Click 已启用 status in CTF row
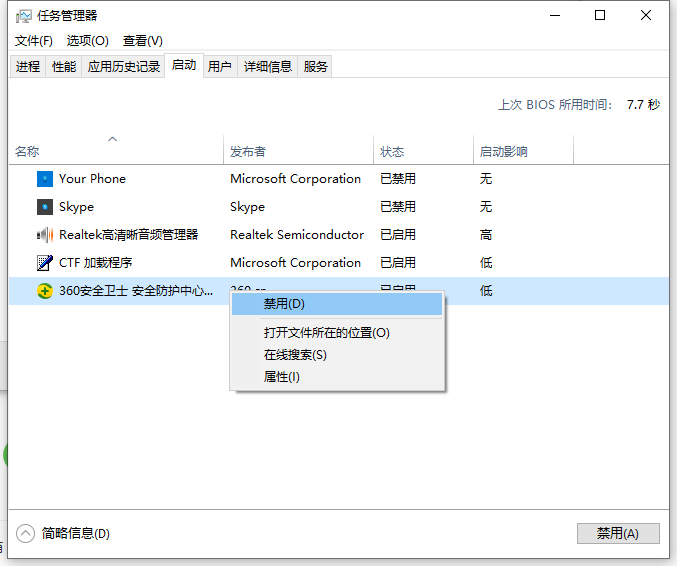The height and width of the screenshot is (566, 677). click(x=398, y=262)
